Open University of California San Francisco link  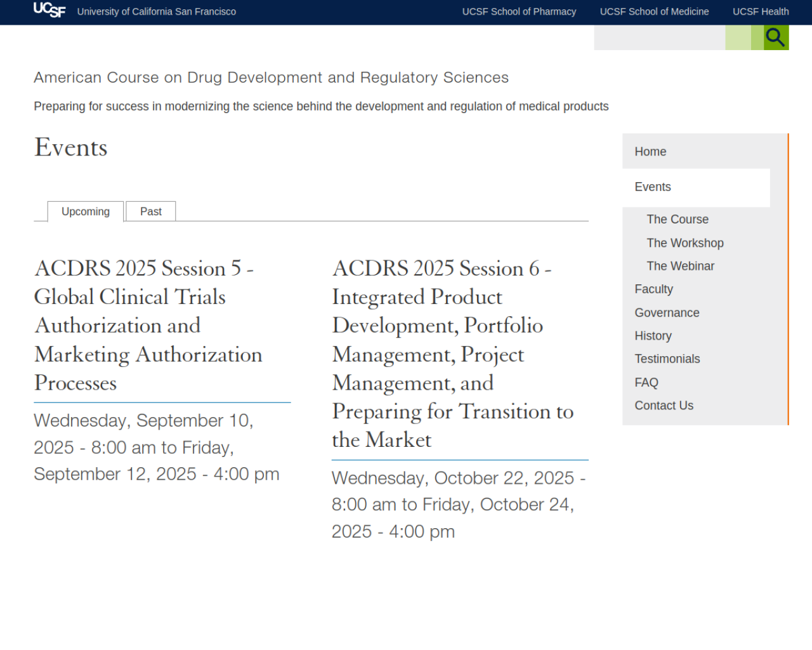click(157, 11)
